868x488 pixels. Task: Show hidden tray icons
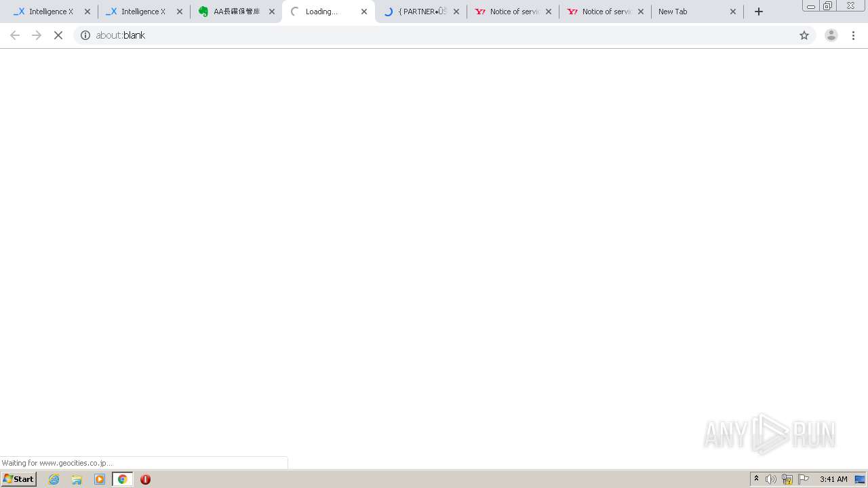pos(757,479)
